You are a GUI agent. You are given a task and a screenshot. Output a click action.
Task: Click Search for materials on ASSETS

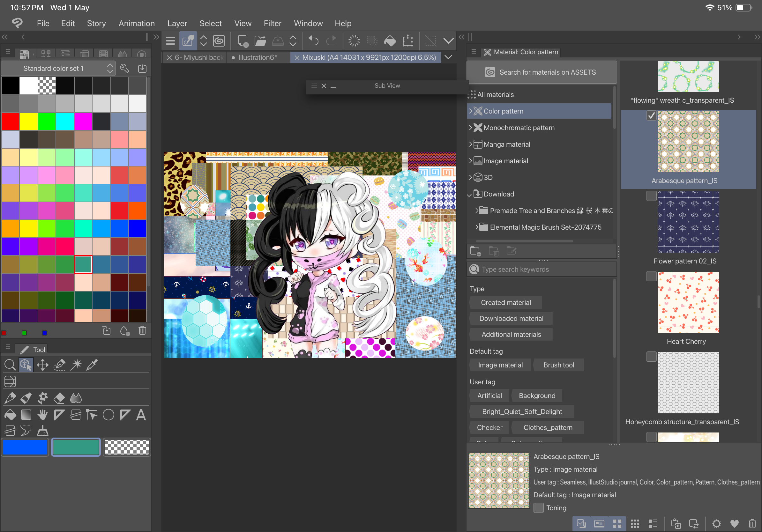[542, 72]
